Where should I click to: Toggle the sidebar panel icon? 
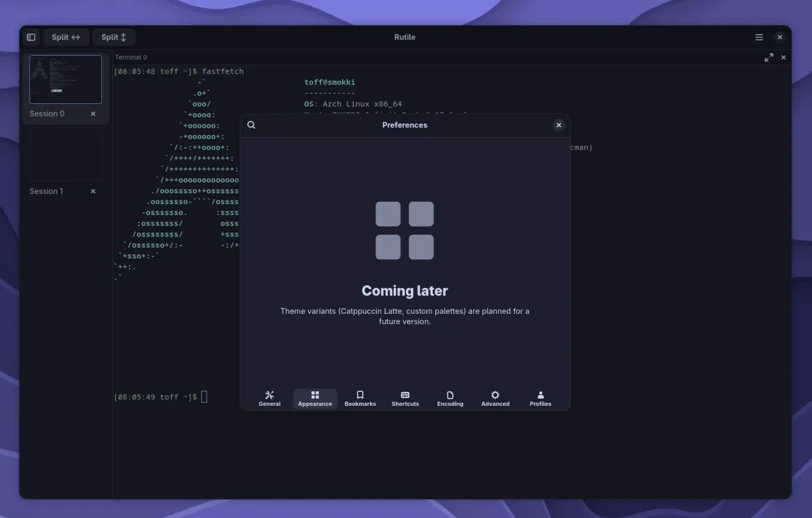tap(31, 37)
